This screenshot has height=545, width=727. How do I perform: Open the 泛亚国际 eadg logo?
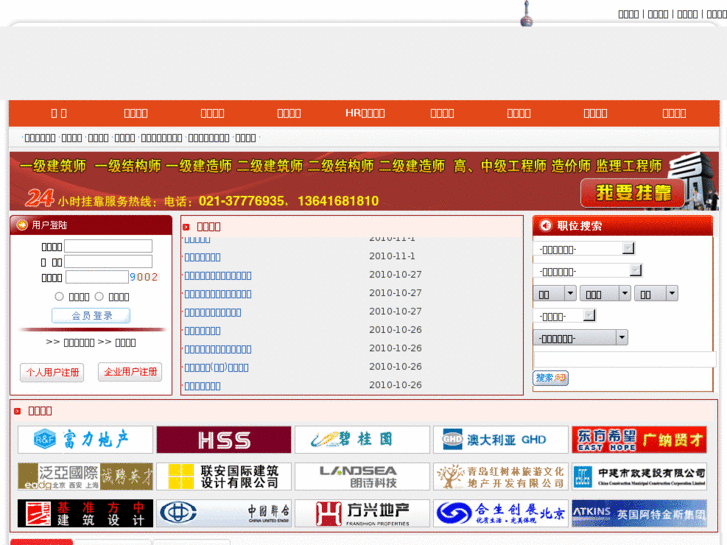tap(85, 476)
